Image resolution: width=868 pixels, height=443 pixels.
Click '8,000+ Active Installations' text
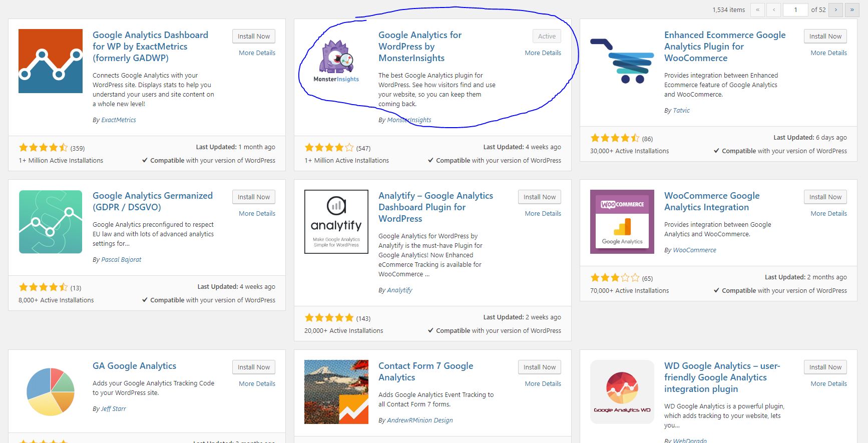coord(56,300)
